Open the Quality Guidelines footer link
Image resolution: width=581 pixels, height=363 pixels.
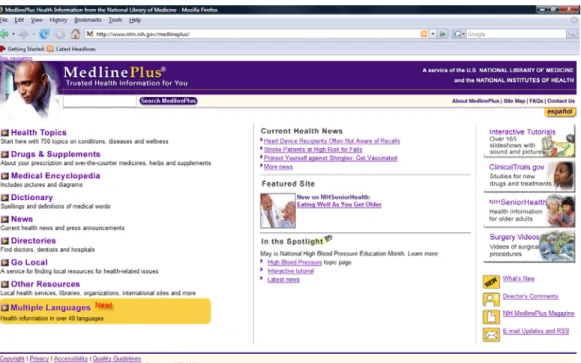[x=117, y=359]
